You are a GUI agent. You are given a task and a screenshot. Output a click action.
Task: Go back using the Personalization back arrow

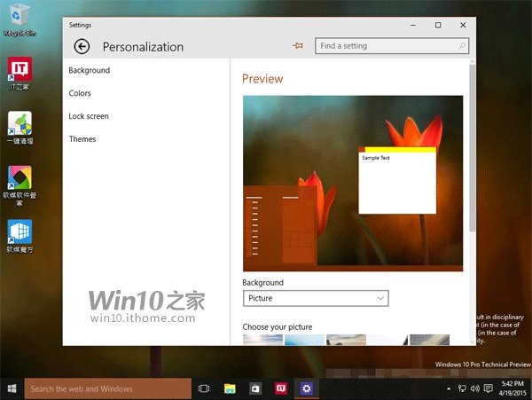(x=82, y=46)
